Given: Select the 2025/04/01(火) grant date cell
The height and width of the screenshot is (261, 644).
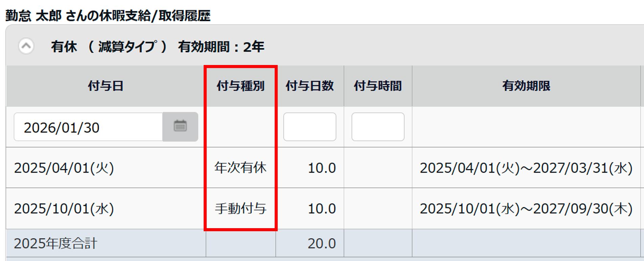Looking at the screenshot, I should 64,168.
